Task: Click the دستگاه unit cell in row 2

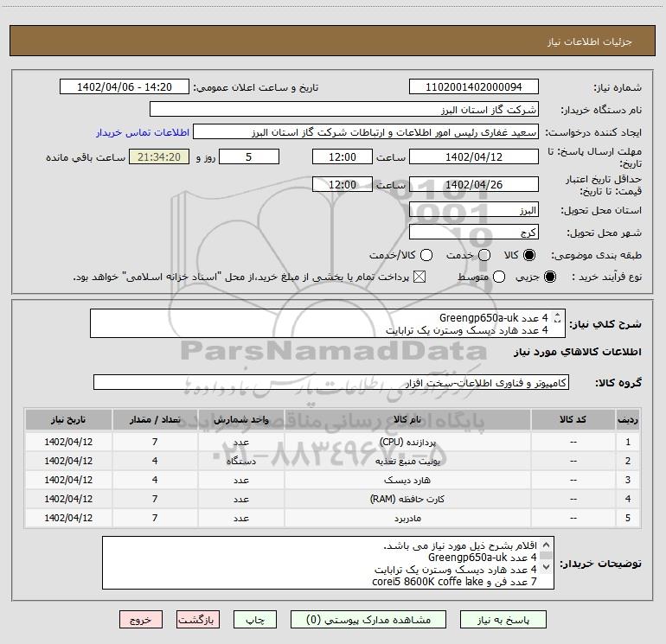Action: [x=240, y=461]
